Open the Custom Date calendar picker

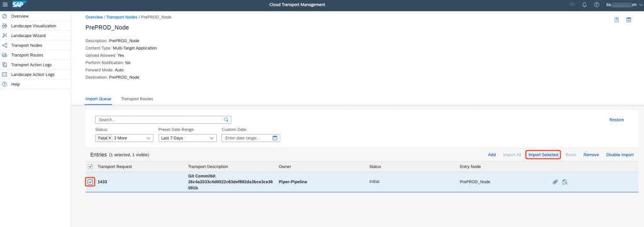click(x=275, y=138)
